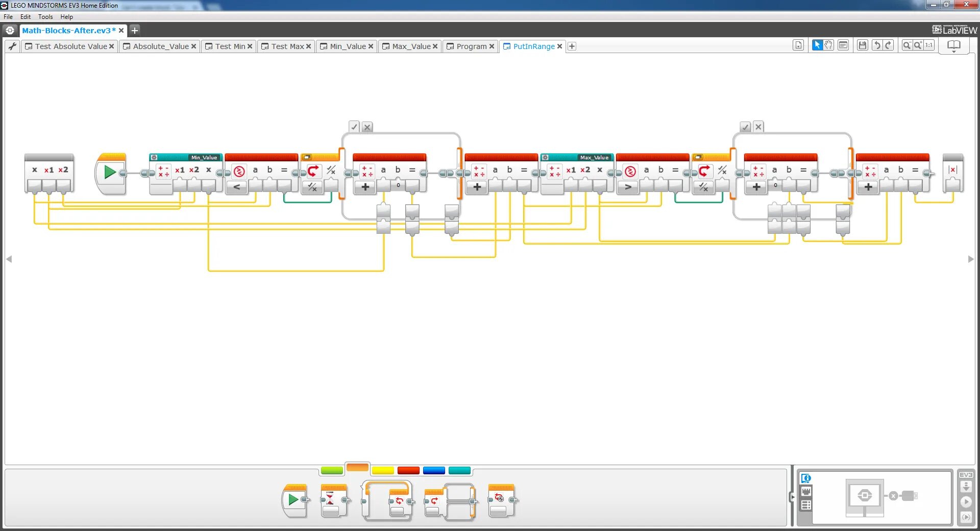Open the project properties wrench tab
The width and height of the screenshot is (980, 531).
(x=12, y=46)
